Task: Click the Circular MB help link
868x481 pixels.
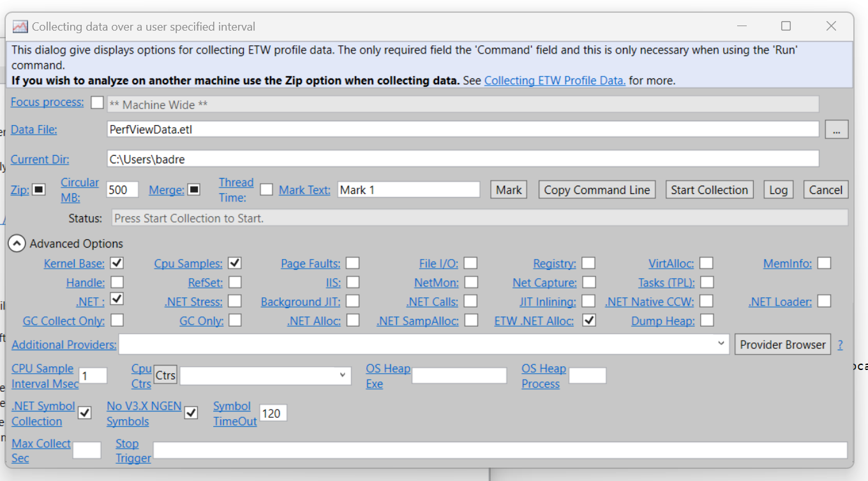Action: coord(80,189)
